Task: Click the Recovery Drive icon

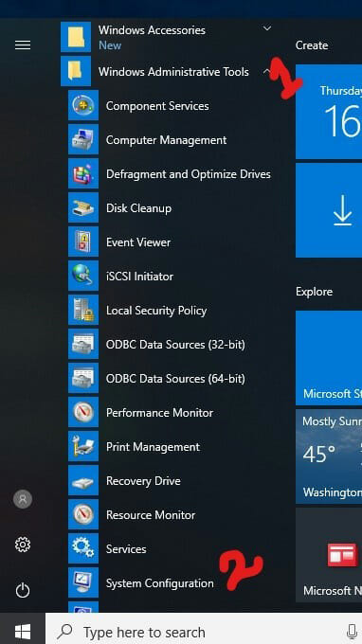Action: pos(83,480)
